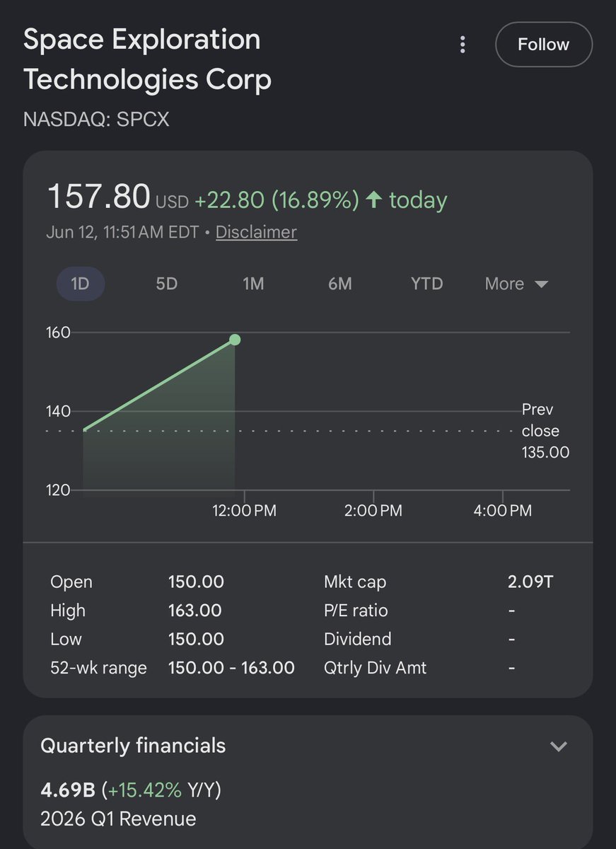Click the green up arrow icon
Screen dimensions: 616x849
[374, 200]
